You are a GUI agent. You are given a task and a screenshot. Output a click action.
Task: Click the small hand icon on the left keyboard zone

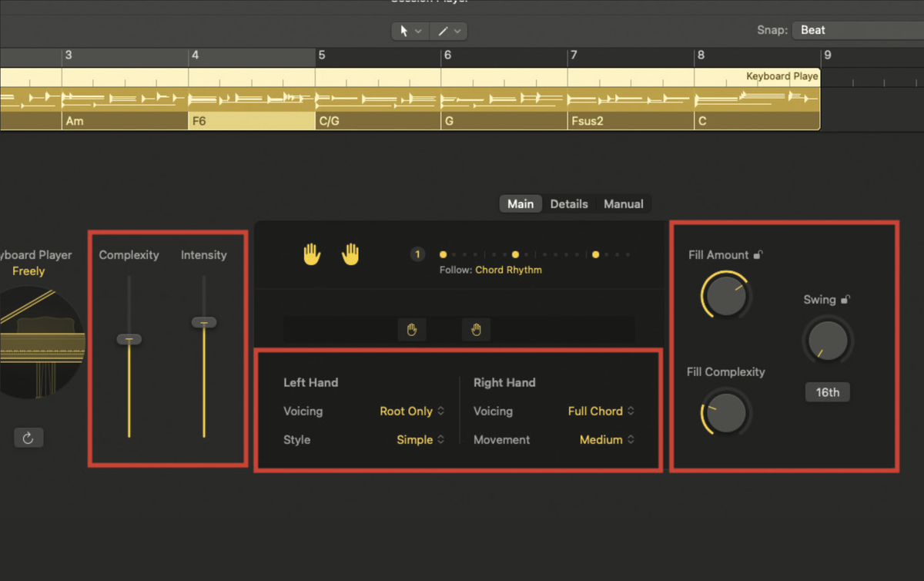coord(412,329)
